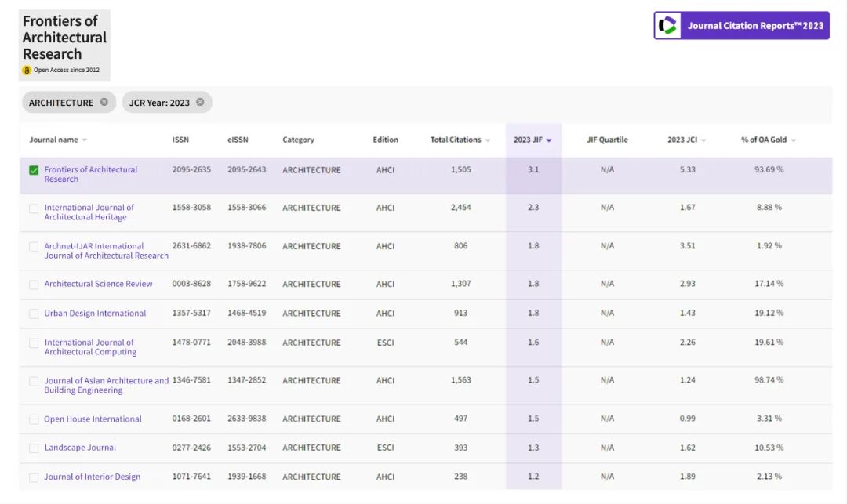Screen dimensions: 847x504
Task: Select the Landscape Journal checkbox
Action: click(x=34, y=448)
